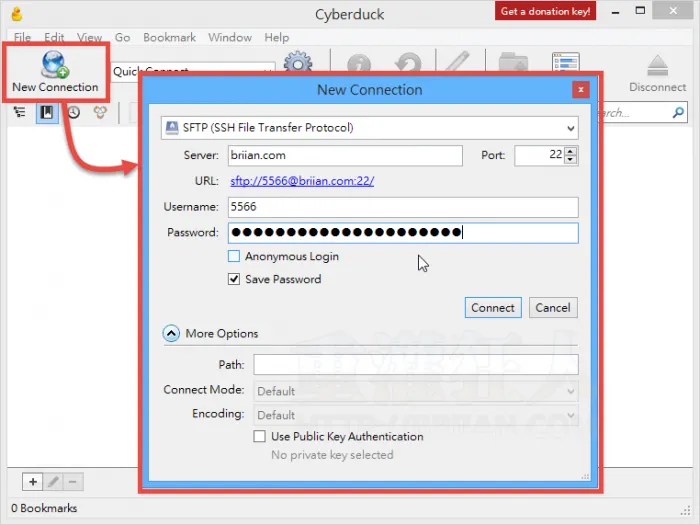Switch to the outline browser view icon

[x=20, y=112]
